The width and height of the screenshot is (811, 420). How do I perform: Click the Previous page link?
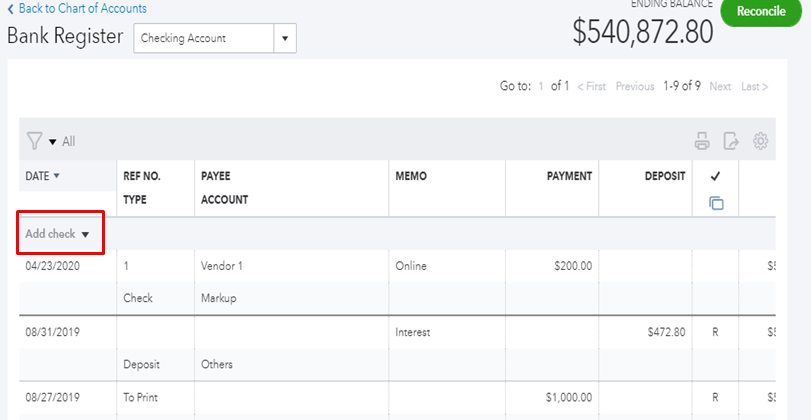tap(634, 86)
